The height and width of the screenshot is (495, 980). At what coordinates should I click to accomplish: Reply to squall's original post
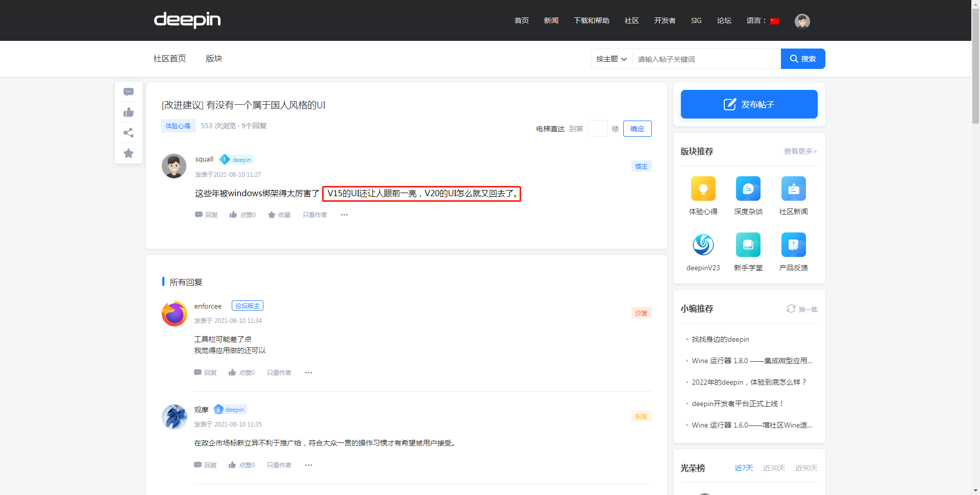pyautogui.click(x=206, y=215)
